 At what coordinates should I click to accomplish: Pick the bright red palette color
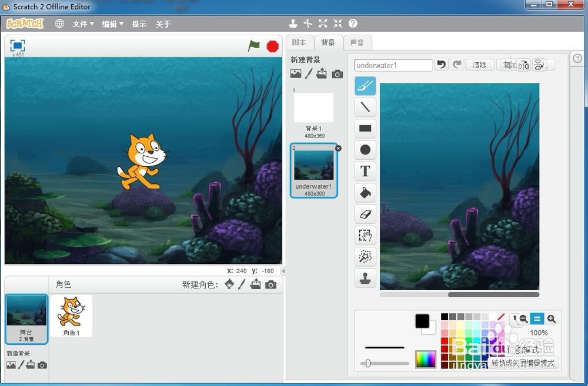(445, 341)
